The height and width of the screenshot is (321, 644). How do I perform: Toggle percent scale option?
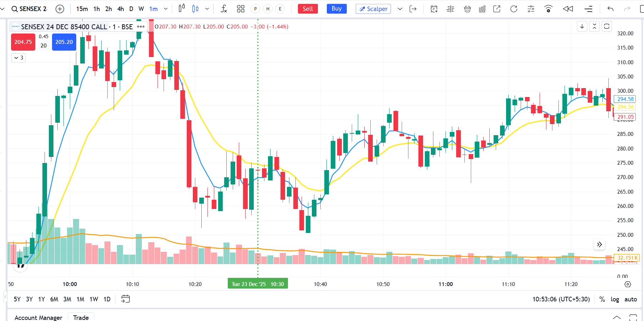tap(602, 299)
